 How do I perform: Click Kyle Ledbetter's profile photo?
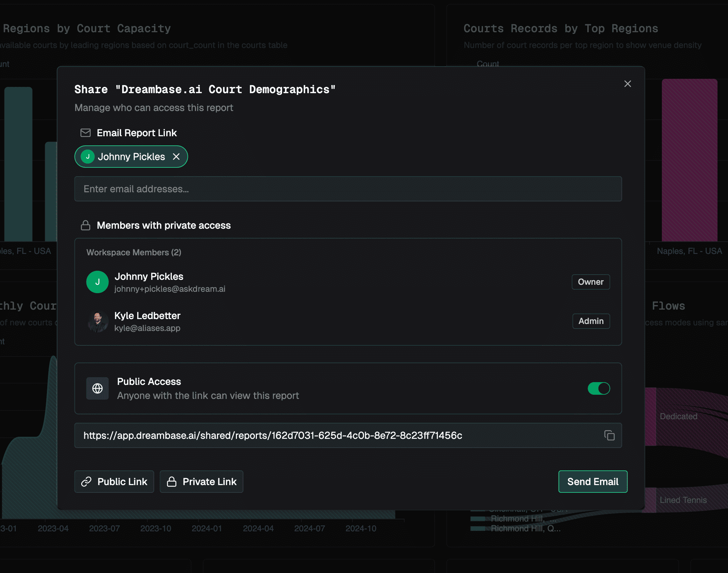97,321
